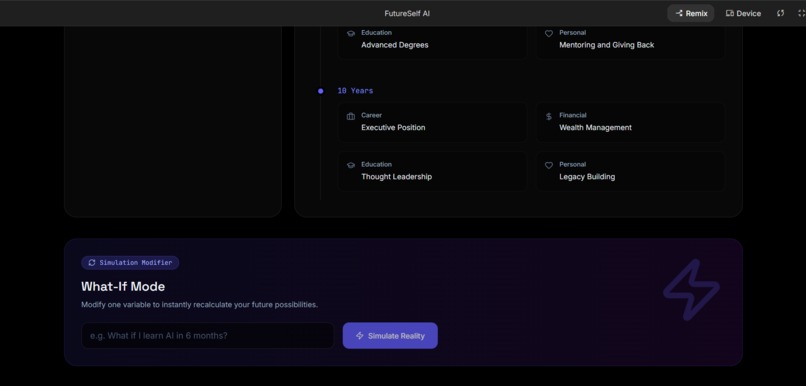The image size is (806, 386).
Task: Select the 10 Years timeline marker dot
Action: 321,91
